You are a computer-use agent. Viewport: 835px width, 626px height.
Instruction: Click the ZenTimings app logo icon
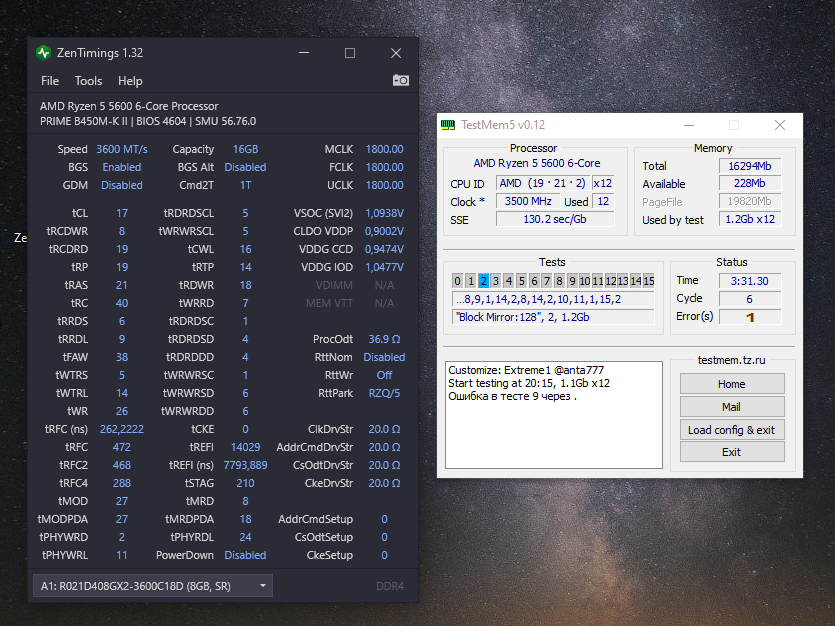[43, 53]
